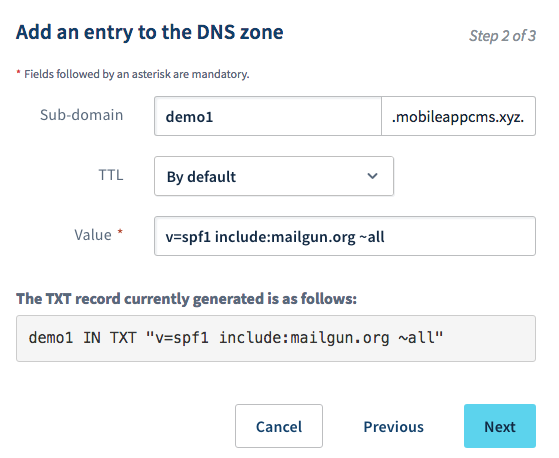559x458 pixels.
Task: Click the TTL label text
Action: pos(111,175)
